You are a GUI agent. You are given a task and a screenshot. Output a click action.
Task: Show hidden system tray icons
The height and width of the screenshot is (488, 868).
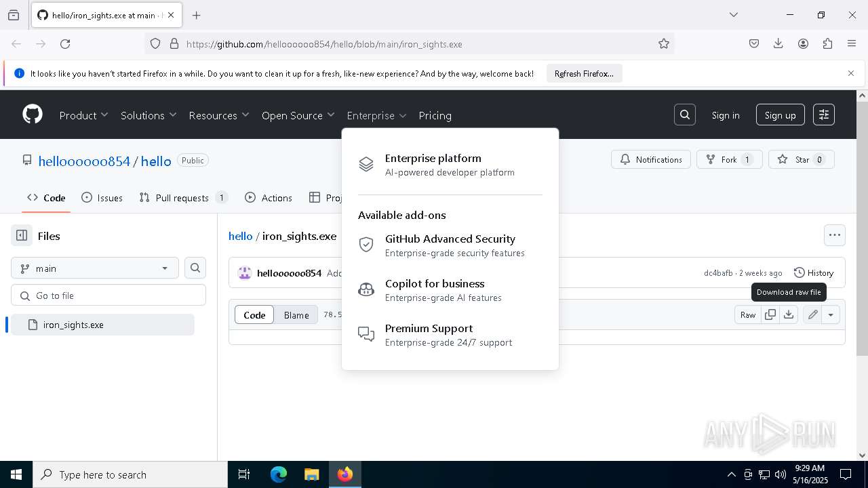pyautogui.click(x=731, y=474)
